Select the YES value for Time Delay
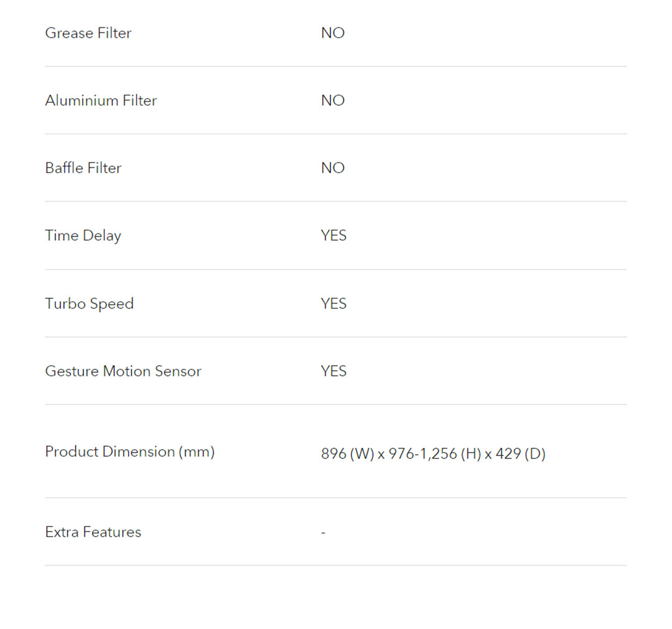Viewport: 672px width, 629px height. coord(334,236)
